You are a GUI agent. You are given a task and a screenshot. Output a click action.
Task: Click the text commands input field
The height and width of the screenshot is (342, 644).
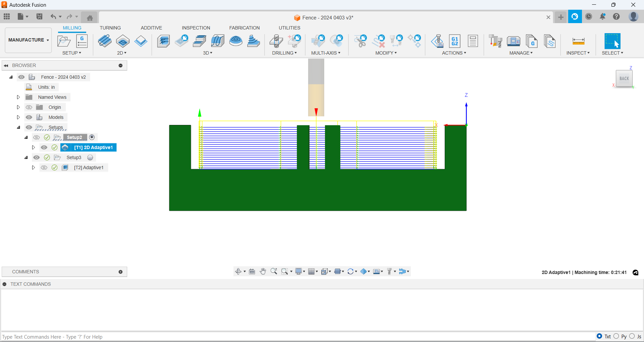click(x=298, y=337)
